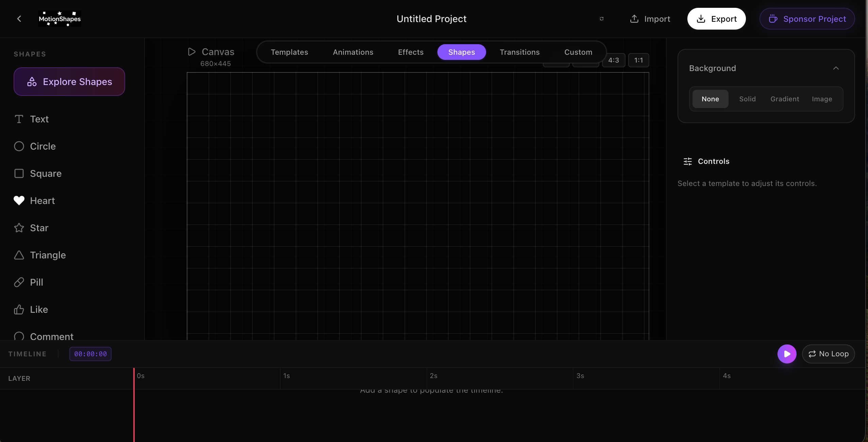Select the Comment bubble shape
The width and height of the screenshot is (868, 442).
click(52, 337)
